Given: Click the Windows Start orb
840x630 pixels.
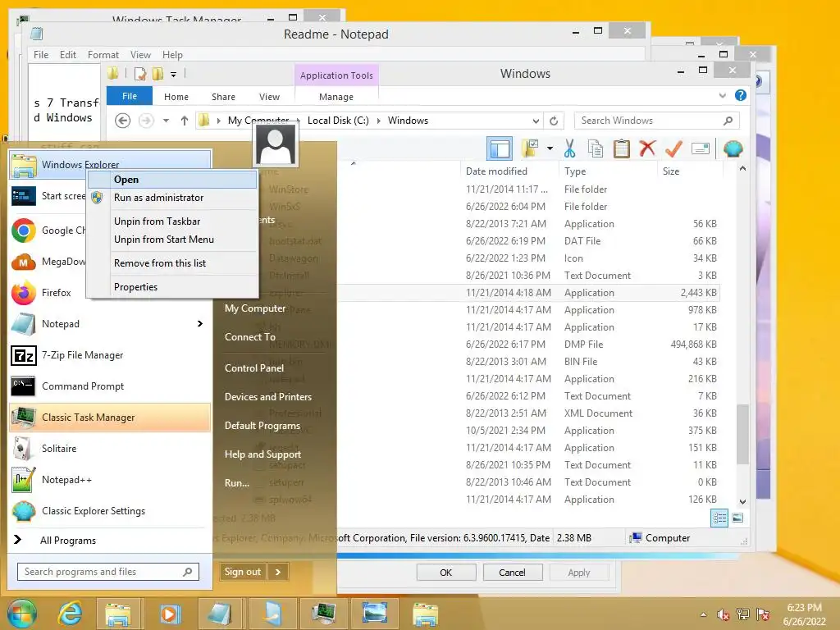Looking at the screenshot, I should pyautogui.click(x=21, y=614).
